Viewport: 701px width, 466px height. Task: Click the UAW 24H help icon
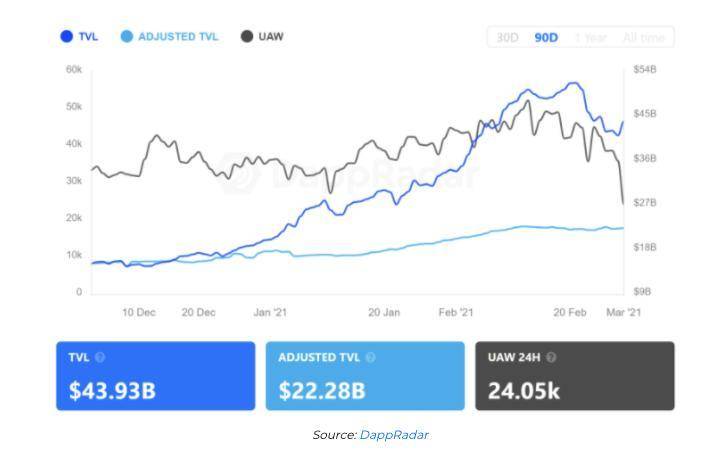click(x=552, y=357)
